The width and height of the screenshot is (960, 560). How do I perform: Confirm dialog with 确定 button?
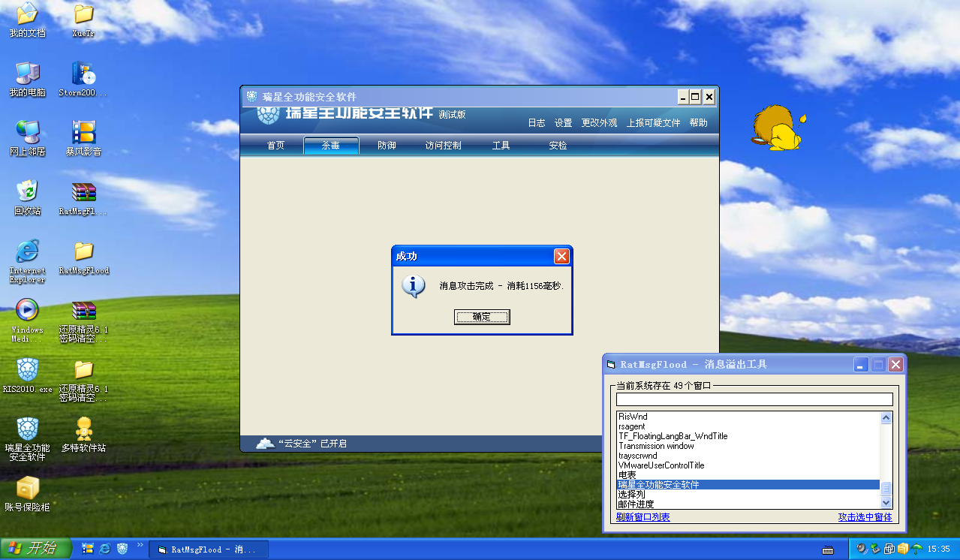[x=482, y=317]
